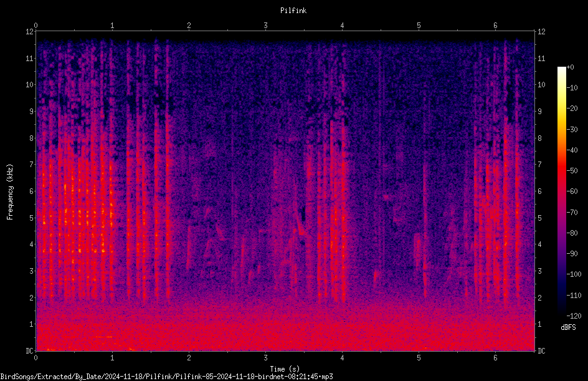The height and width of the screenshot is (381, 588).
Task: Select the 12 kHz tick on left axis
Action: point(30,32)
